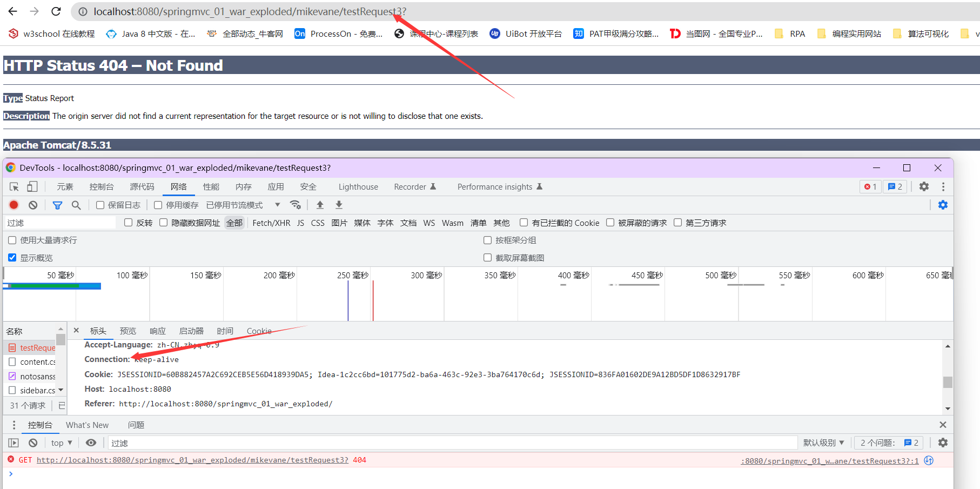Check the 第三方请求 checkbox
The width and height of the screenshot is (980, 489).
[x=677, y=223]
